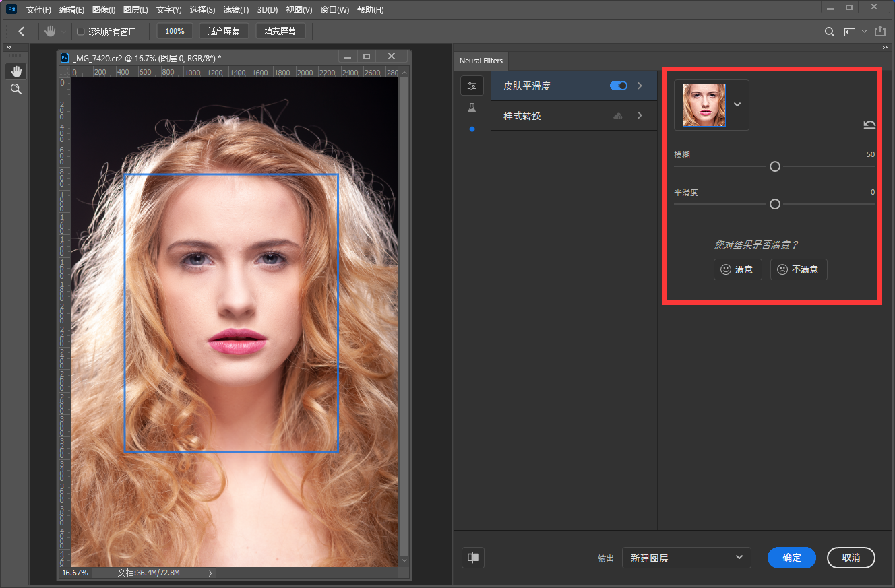Image resolution: width=895 pixels, height=588 pixels.
Task: Open the 滤镜(T) menu
Action: 236,10
